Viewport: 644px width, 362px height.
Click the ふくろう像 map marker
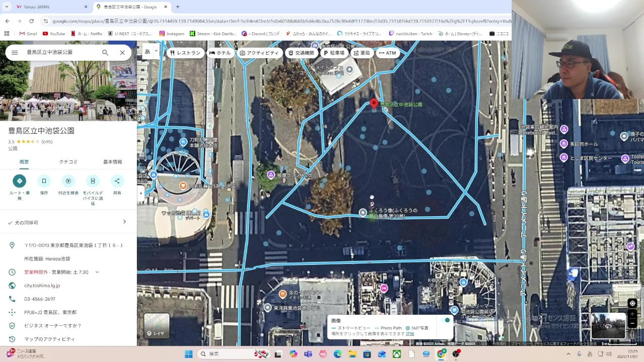363,213
